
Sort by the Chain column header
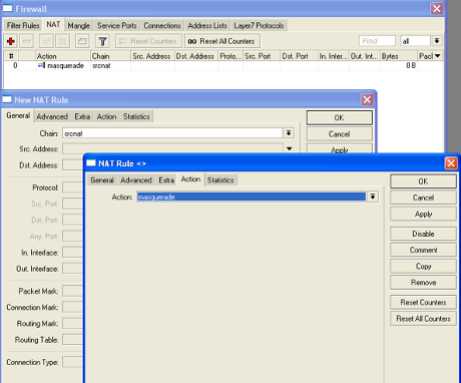[x=110, y=56]
